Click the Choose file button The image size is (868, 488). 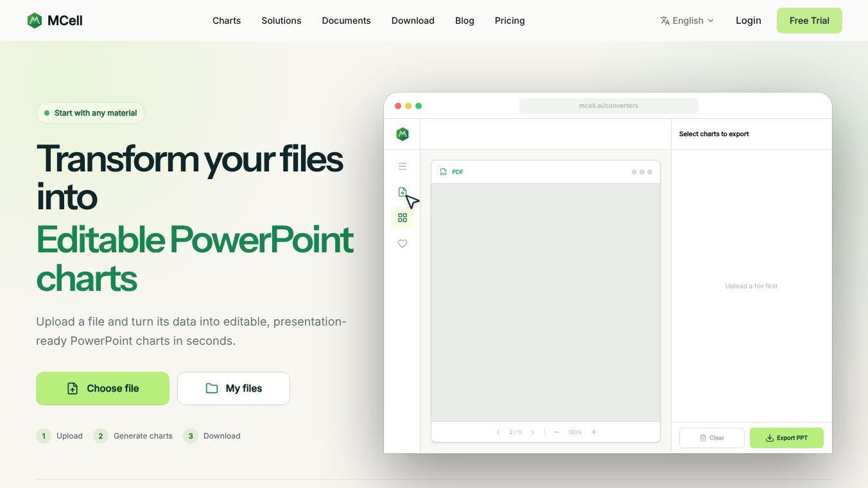click(103, 388)
